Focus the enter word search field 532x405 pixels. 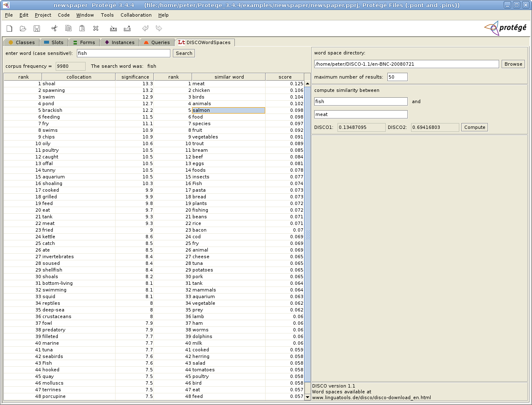tap(123, 53)
